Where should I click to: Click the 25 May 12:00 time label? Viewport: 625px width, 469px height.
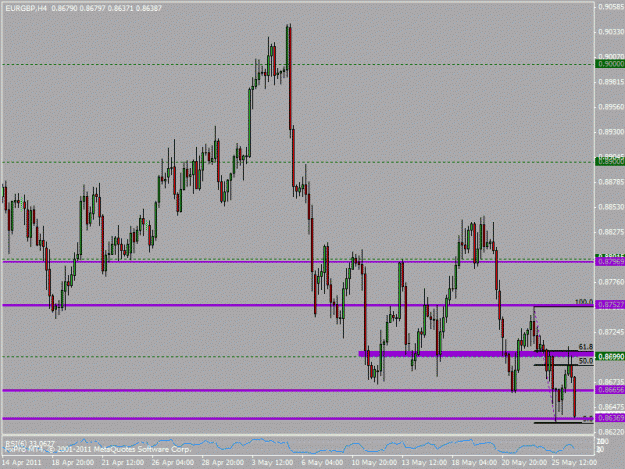click(x=574, y=463)
